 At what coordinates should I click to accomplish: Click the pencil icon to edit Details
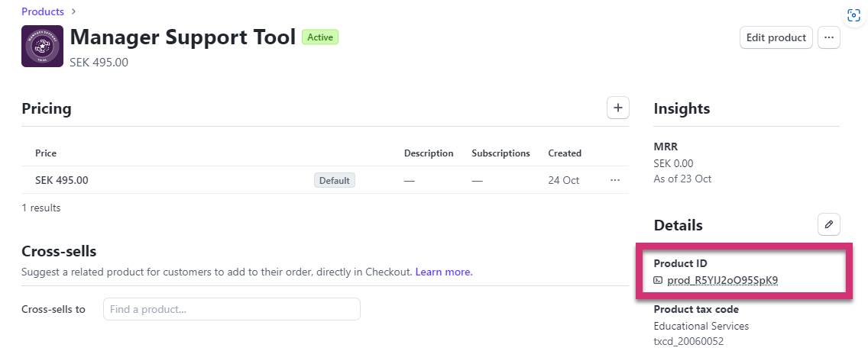[828, 224]
